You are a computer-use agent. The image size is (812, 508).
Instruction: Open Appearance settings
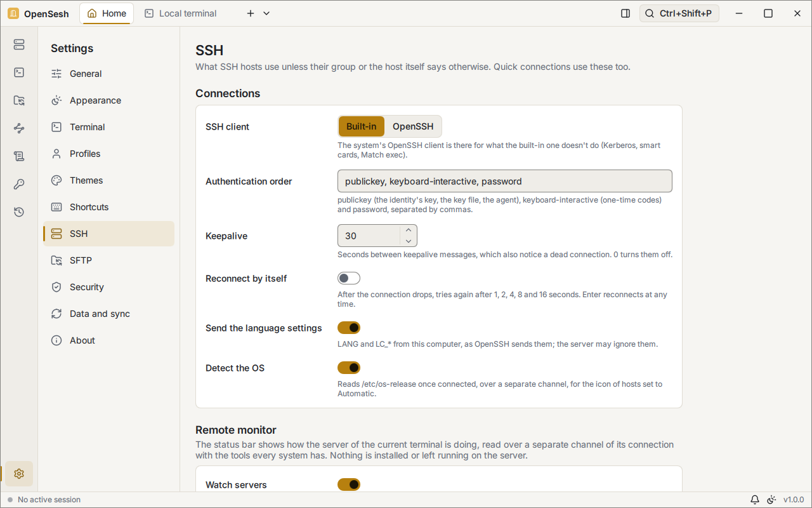coord(108,100)
